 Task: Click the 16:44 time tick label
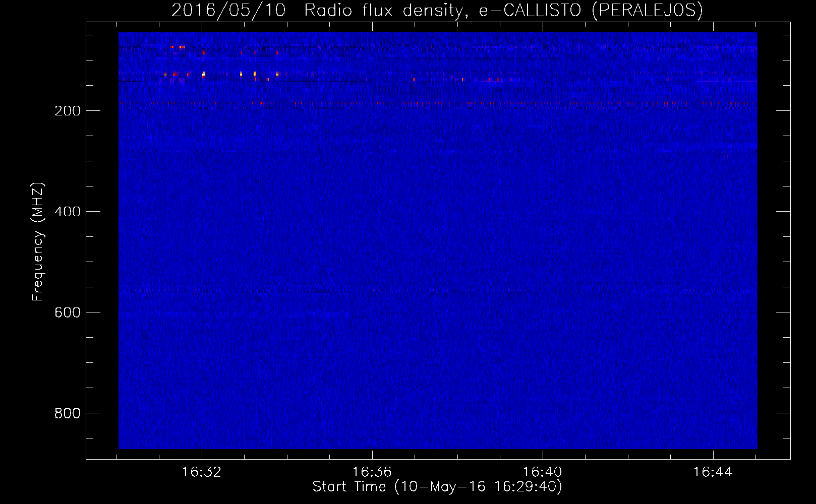tap(713, 472)
